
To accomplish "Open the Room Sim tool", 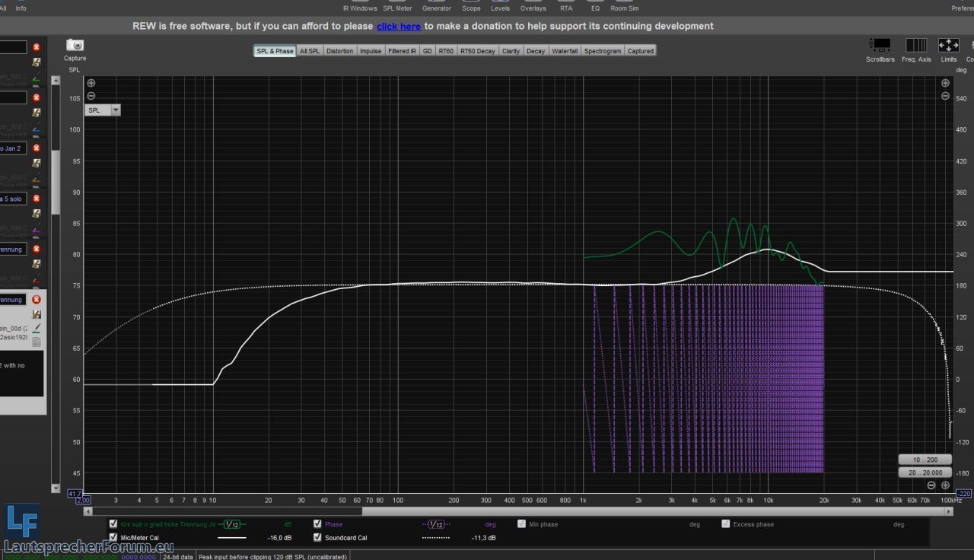I will (624, 8).
